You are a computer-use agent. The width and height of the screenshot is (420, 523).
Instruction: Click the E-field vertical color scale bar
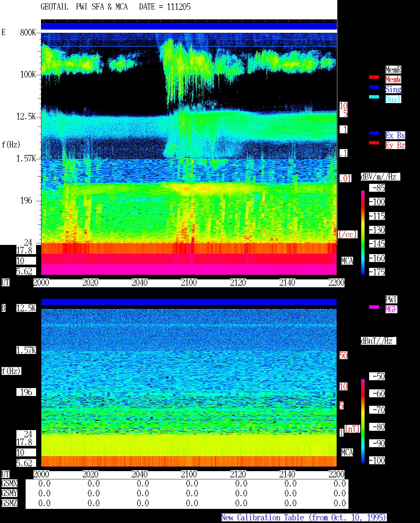coord(363,232)
